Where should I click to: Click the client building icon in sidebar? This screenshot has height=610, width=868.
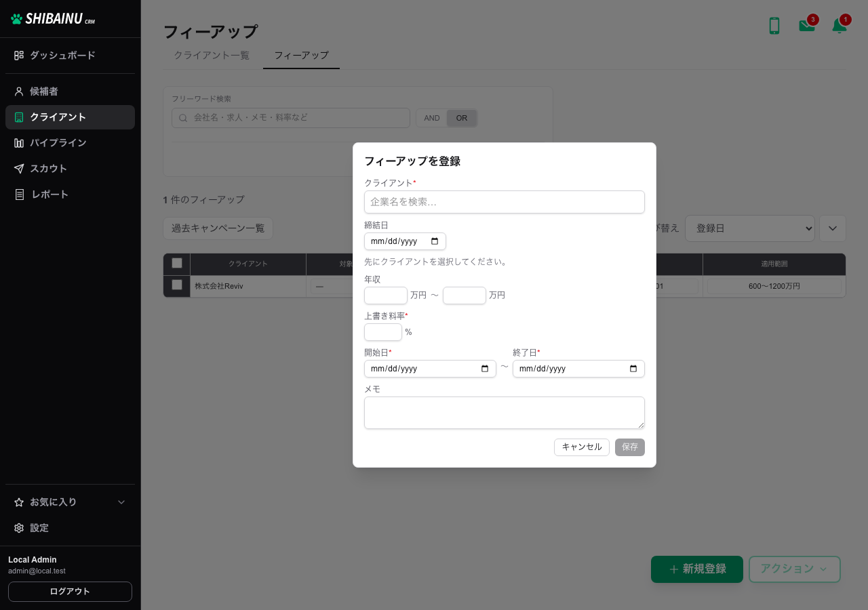(19, 117)
